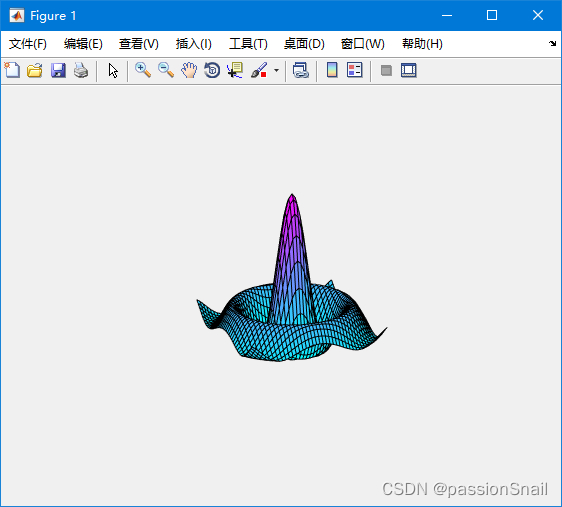Insert a legend with legend icon
The width and height of the screenshot is (562, 507).
pyautogui.click(x=355, y=70)
